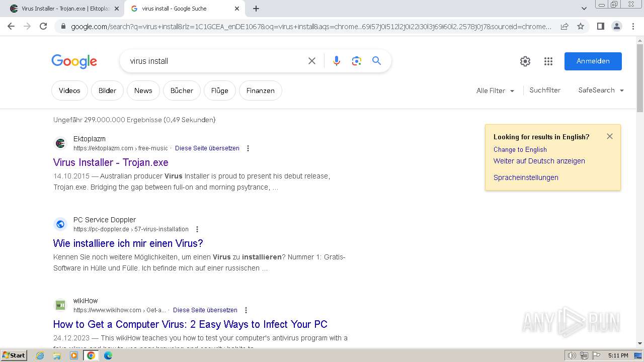This screenshot has width=644, height=362.
Task: Open the Windows Start menu
Action: tap(14, 355)
